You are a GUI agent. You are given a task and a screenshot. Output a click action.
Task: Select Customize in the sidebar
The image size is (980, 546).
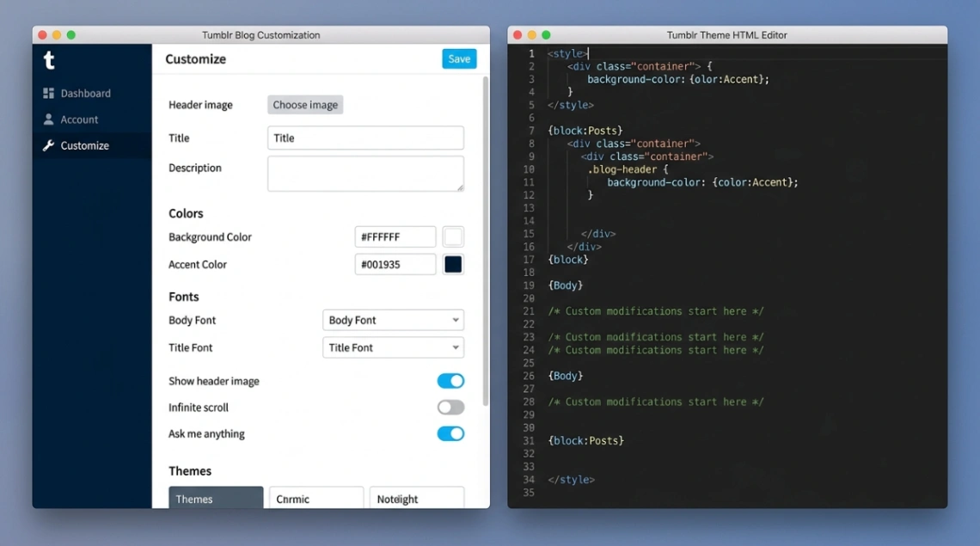pos(92,145)
